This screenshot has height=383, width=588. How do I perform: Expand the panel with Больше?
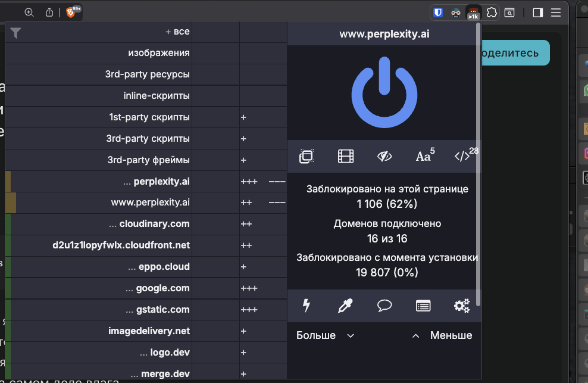[325, 335]
